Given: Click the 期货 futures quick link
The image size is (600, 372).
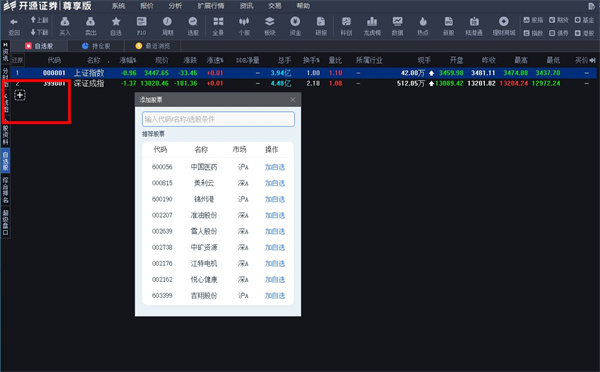Looking at the screenshot, I should [x=559, y=20].
